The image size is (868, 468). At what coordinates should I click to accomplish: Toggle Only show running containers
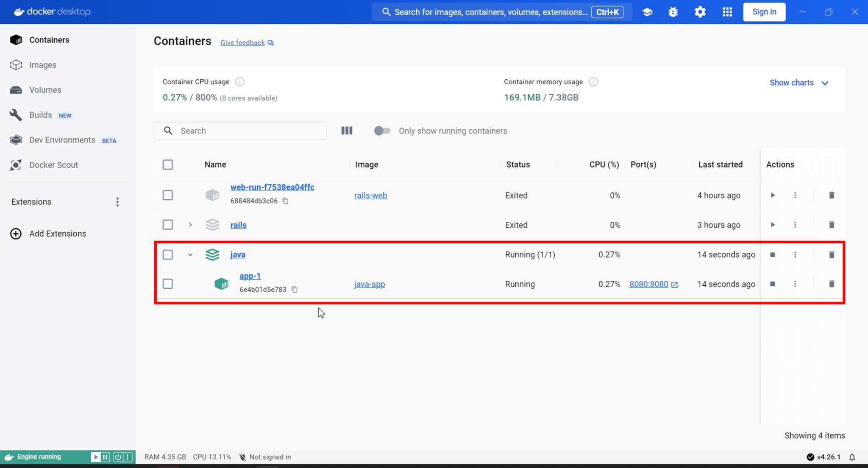[382, 131]
